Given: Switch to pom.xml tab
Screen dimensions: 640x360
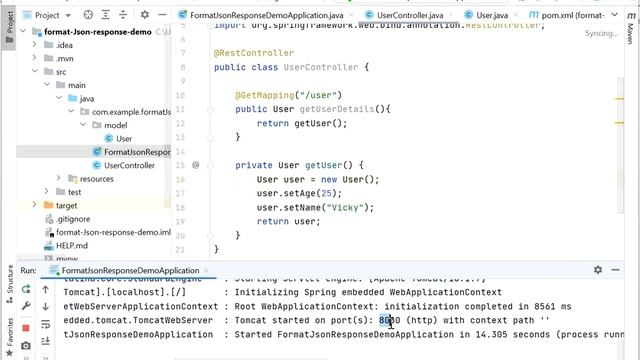Looking at the screenshot, I should [567, 15].
